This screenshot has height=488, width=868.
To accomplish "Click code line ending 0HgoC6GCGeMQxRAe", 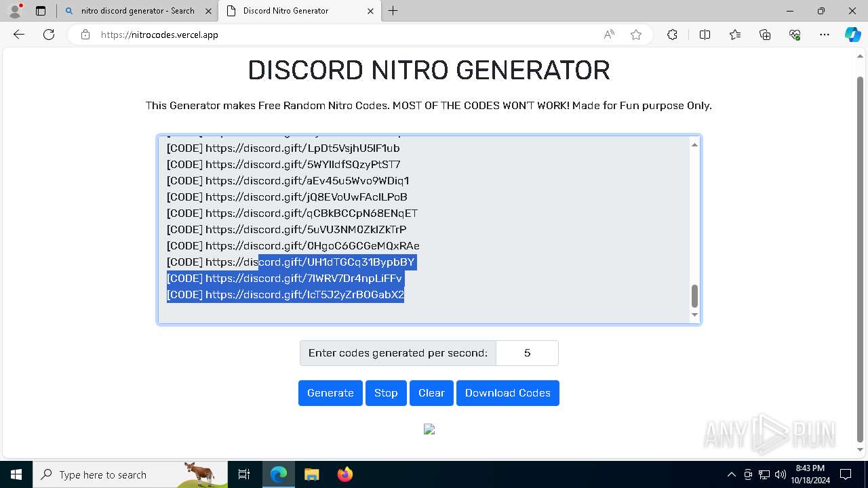I will click(x=293, y=245).
